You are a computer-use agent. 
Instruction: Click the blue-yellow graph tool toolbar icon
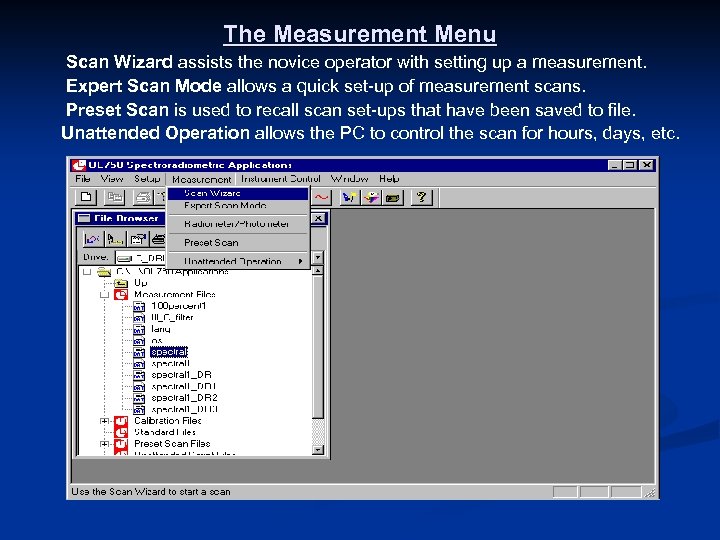coord(349,198)
